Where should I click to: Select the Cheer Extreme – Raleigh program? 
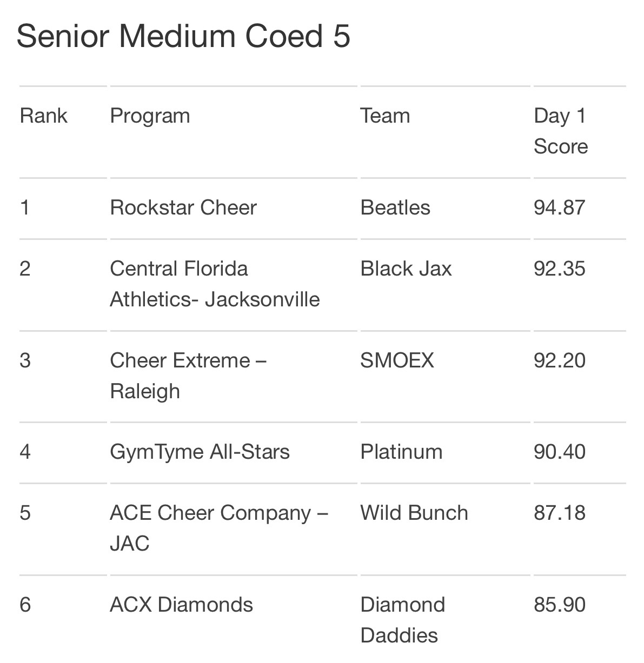coord(188,376)
